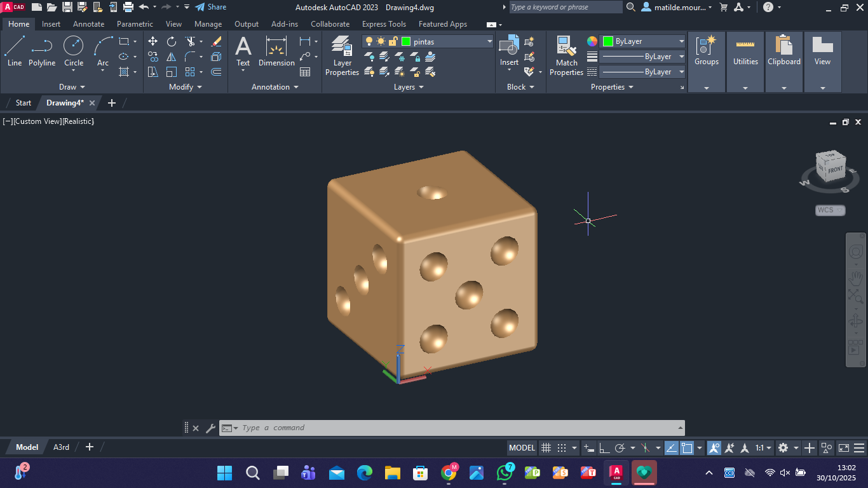868x488 pixels.
Task: Switch to the A3rd layout tab
Action: [61, 447]
